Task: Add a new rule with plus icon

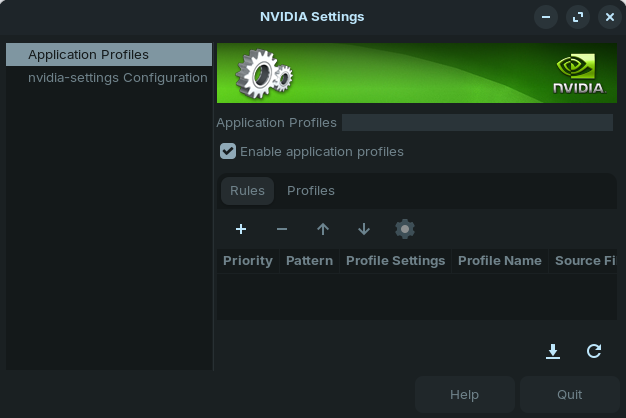Action: [x=241, y=229]
